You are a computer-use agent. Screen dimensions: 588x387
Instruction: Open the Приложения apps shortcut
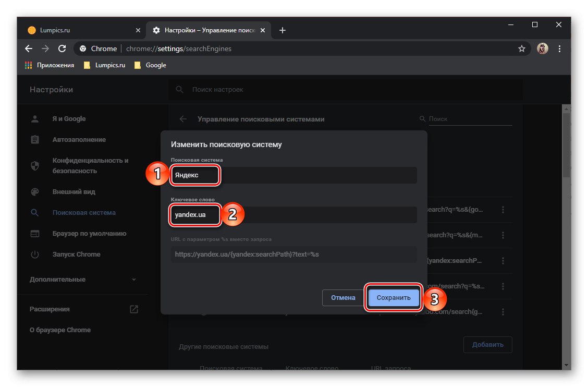tap(50, 65)
